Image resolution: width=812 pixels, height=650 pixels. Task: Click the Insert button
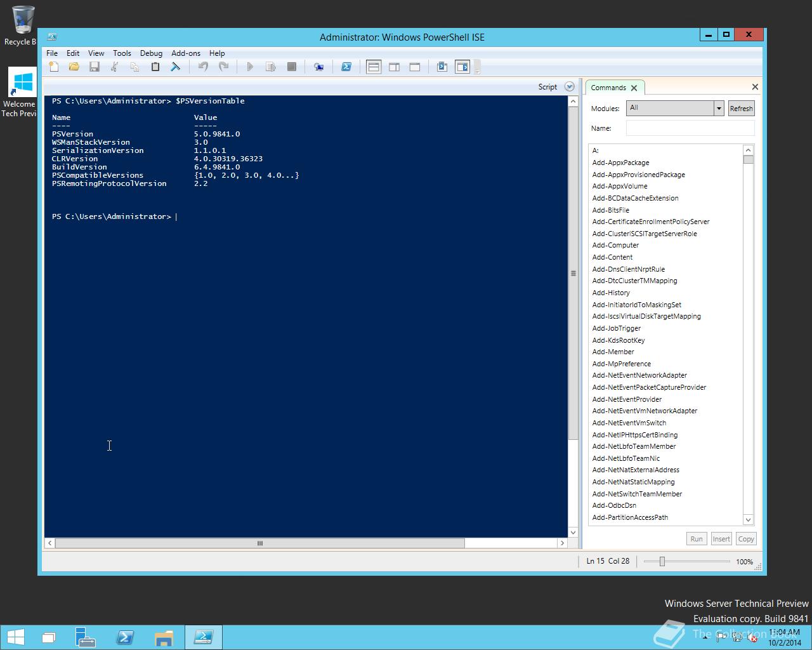tap(721, 539)
